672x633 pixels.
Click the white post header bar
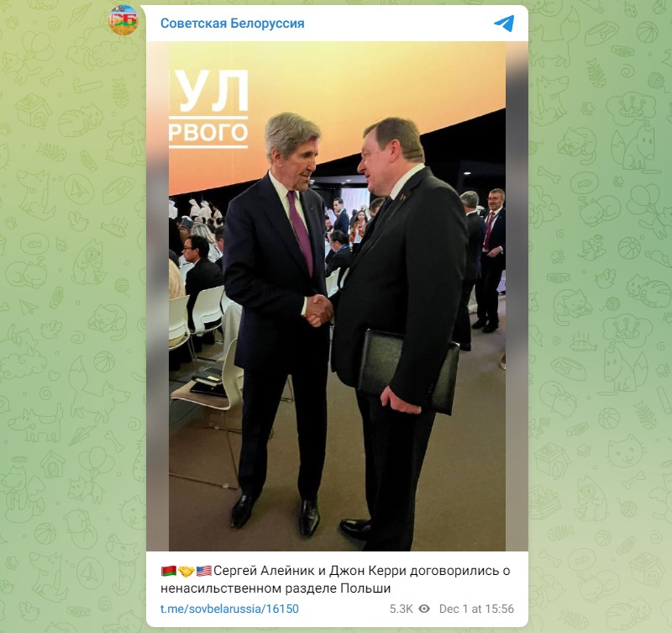pos(337,24)
